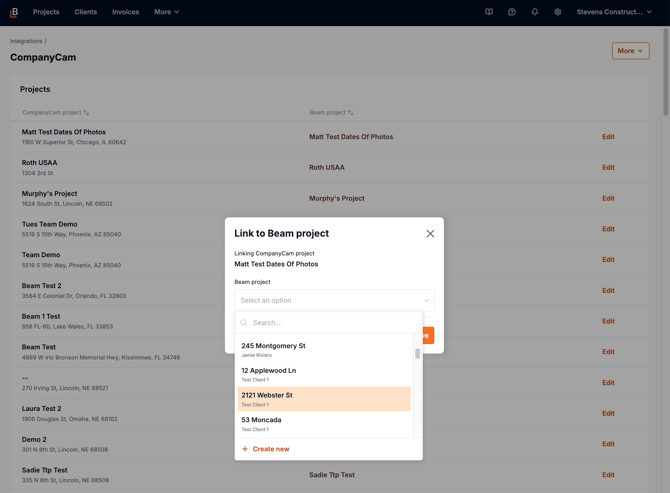Click the plus icon beside Create new
Screen dimensions: 670x493
[x=245, y=449]
